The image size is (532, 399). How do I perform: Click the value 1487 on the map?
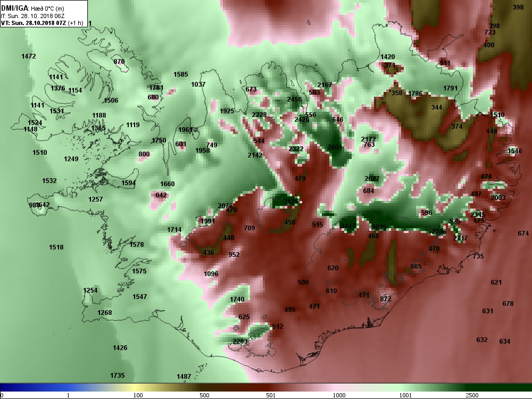click(x=184, y=377)
